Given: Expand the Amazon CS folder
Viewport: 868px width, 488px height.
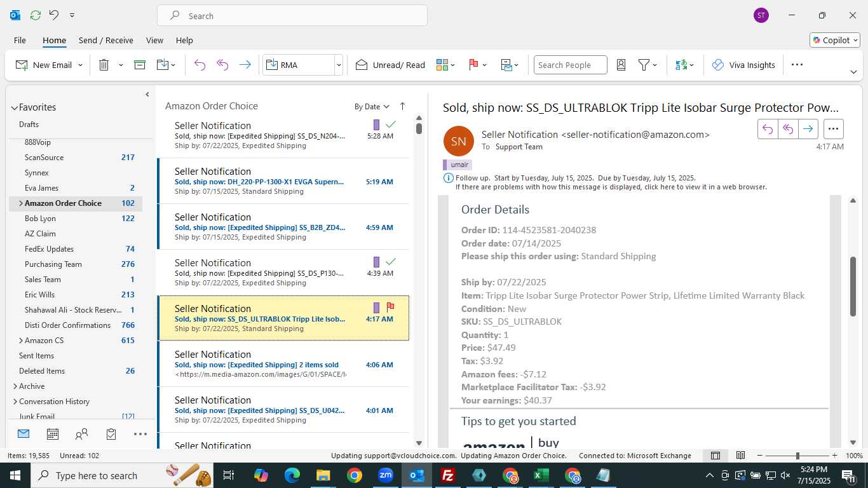Looking at the screenshot, I should click(21, 341).
